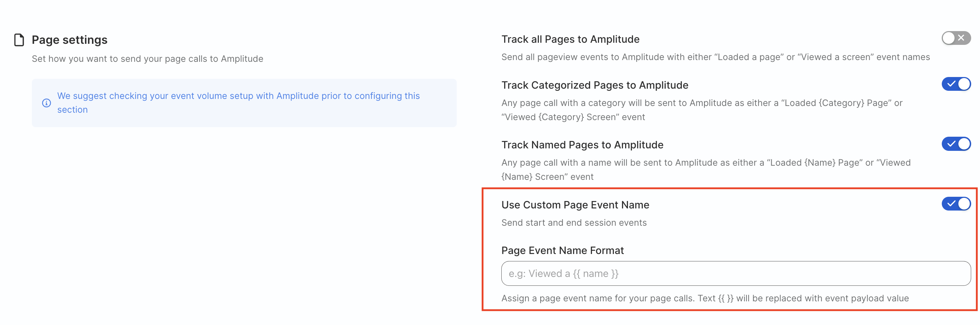This screenshot has height=325, width=980.
Task: Click the Page settings heading
Action: pos(70,40)
